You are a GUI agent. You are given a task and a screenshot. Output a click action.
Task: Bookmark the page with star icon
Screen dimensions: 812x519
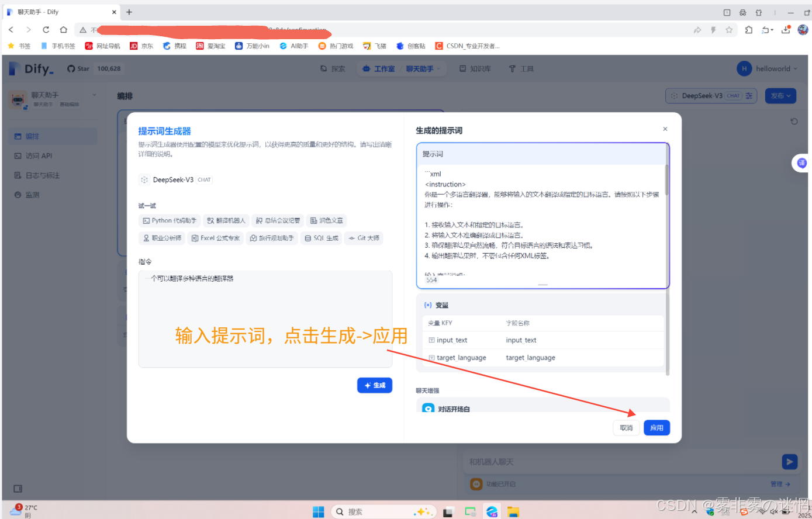coord(729,30)
